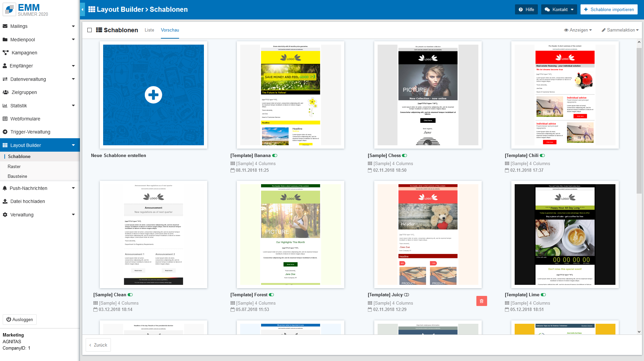644x361 pixels.
Task: Expand the Empfänger menu arrow
Action: [73, 66]
